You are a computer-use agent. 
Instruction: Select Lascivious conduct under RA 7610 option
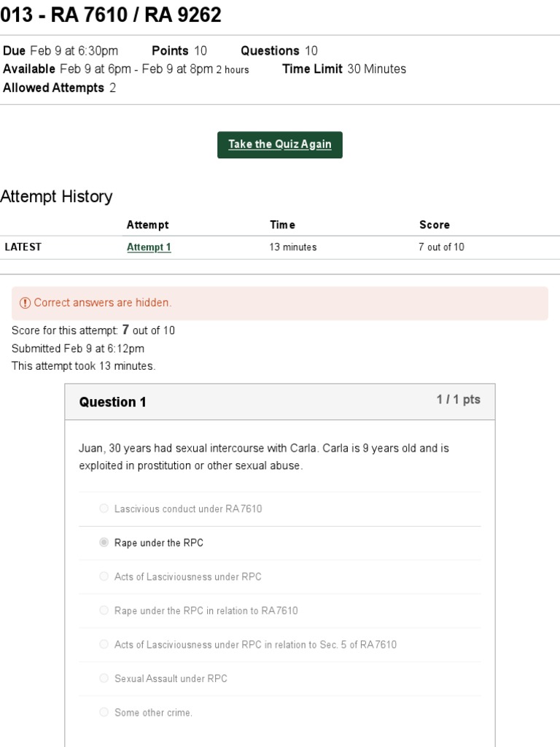point(104,508)
